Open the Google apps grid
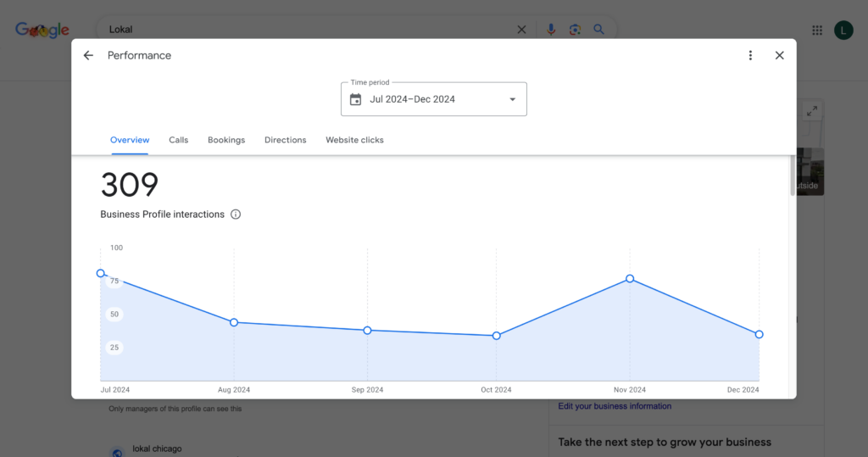Image resolution: width=868 pixels, height=457 pixels. pos(817,30)
